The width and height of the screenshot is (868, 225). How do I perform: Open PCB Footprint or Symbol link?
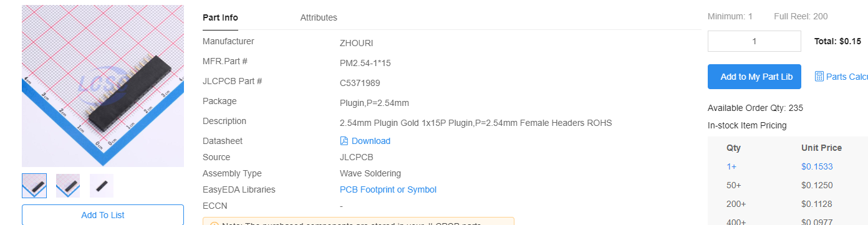click(x=388, y=189)
